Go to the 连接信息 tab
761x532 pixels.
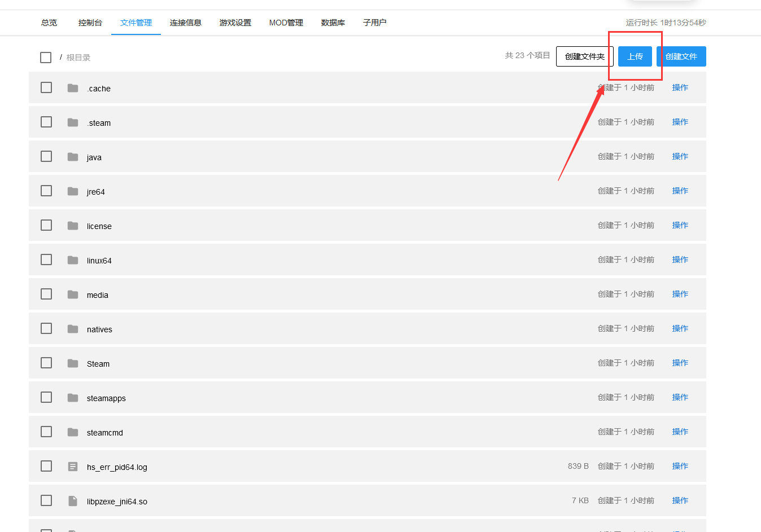(186, 23)
